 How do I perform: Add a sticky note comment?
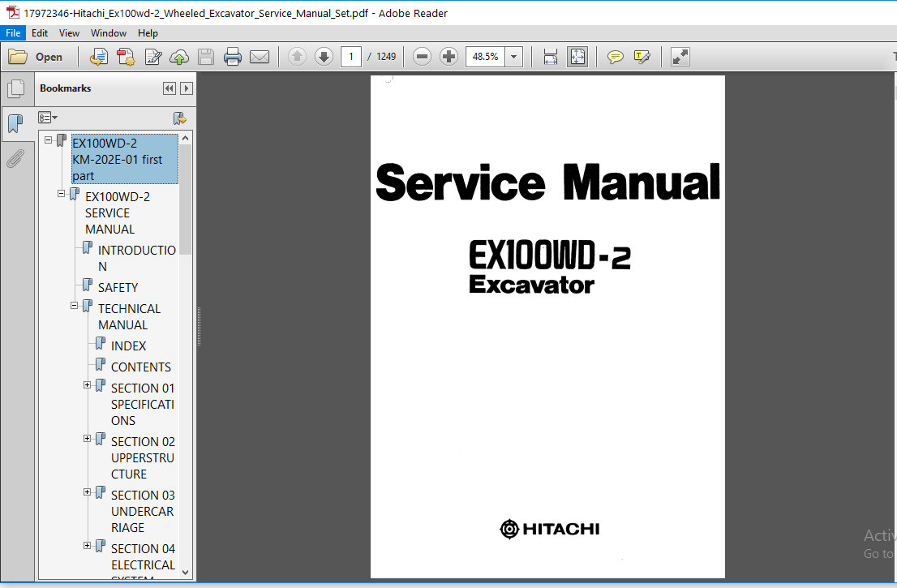pos(615,57)
